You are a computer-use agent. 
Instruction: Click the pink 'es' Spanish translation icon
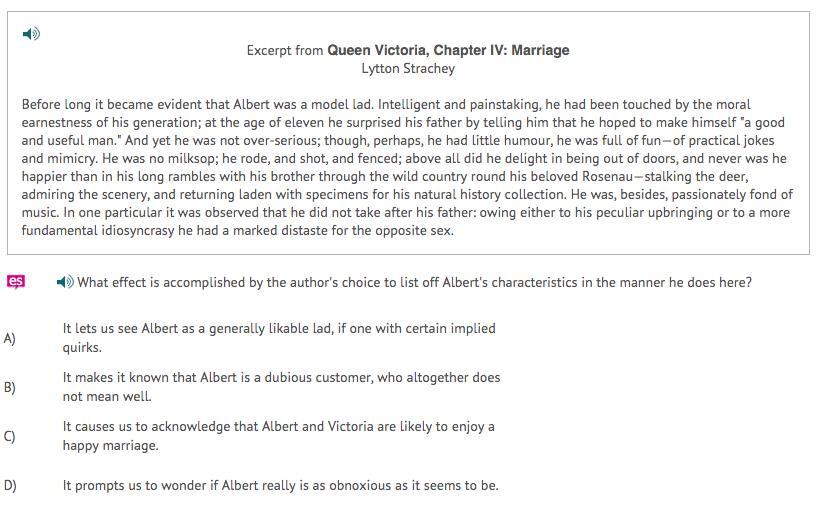coord(16,281)
